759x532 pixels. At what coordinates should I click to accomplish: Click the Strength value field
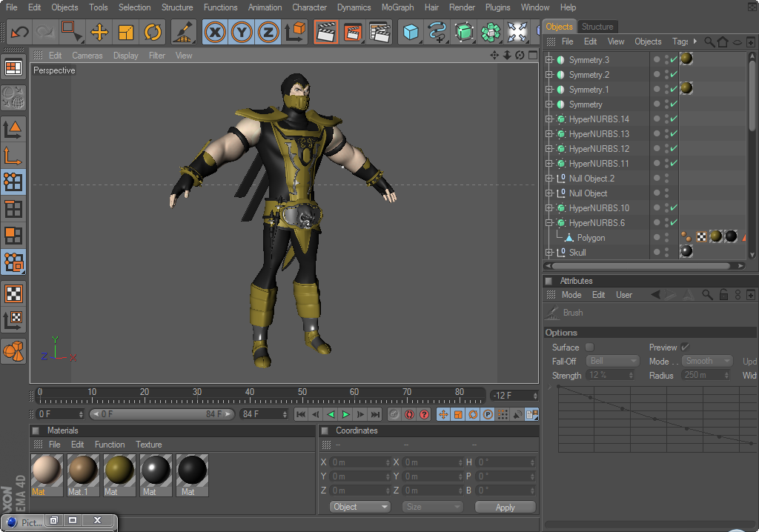point(610,375)
